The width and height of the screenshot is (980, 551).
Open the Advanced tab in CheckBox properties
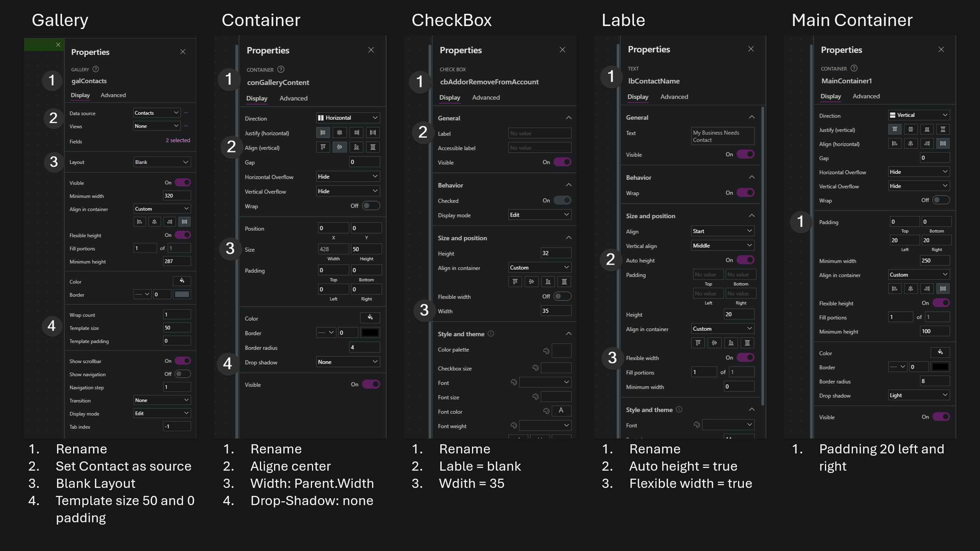pos(486,98)
